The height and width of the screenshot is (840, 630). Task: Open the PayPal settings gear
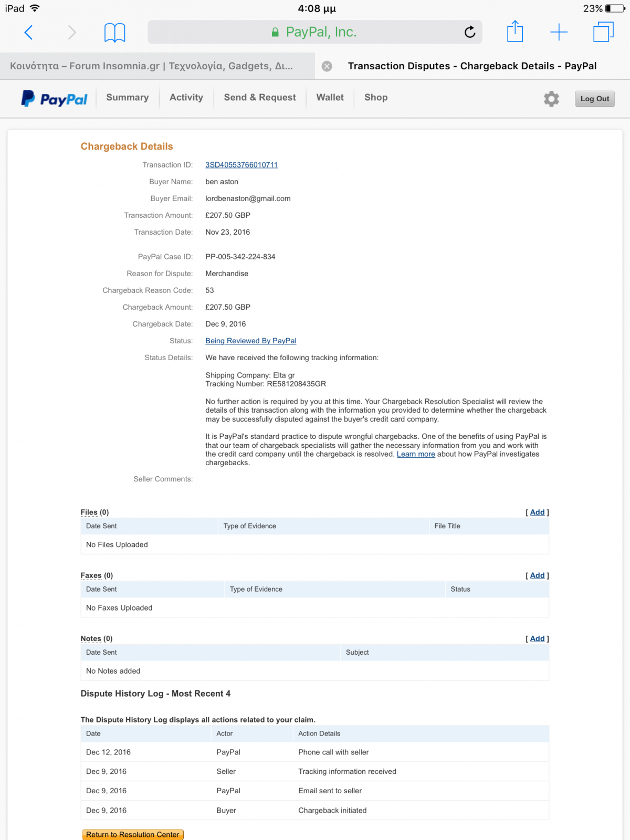click(551, 99)
